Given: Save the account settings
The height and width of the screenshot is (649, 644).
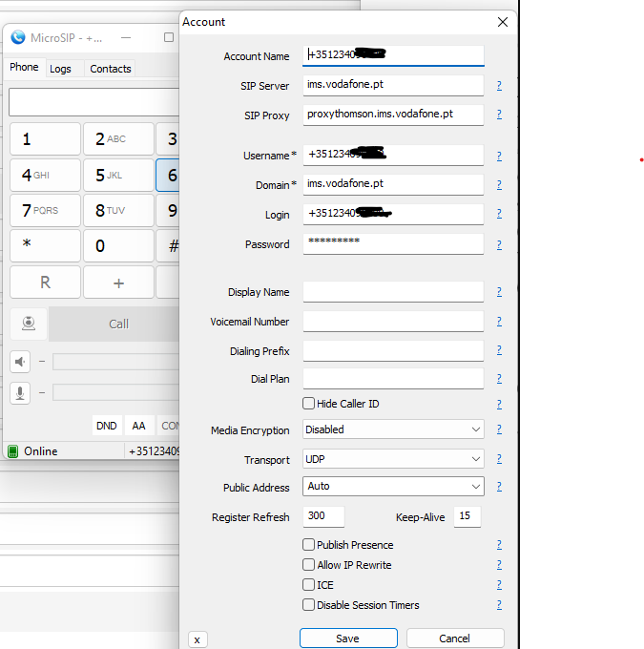Looking at the screenshot, I should click(348, 639).
